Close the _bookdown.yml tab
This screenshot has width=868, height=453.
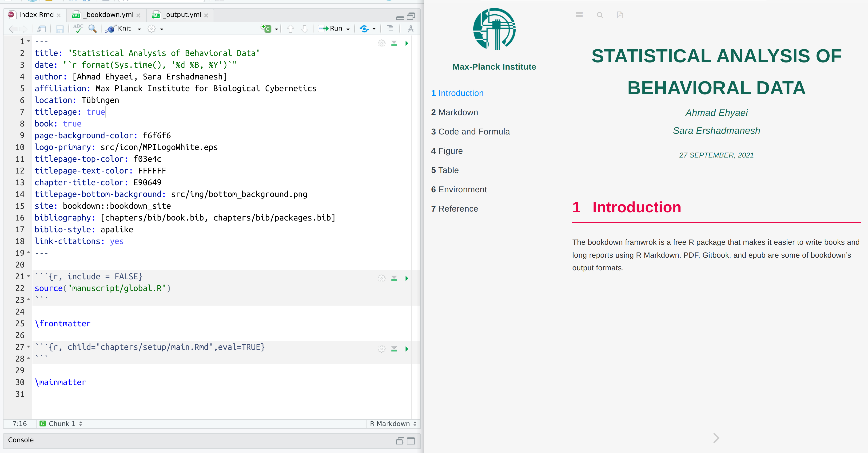coord(139,16)
